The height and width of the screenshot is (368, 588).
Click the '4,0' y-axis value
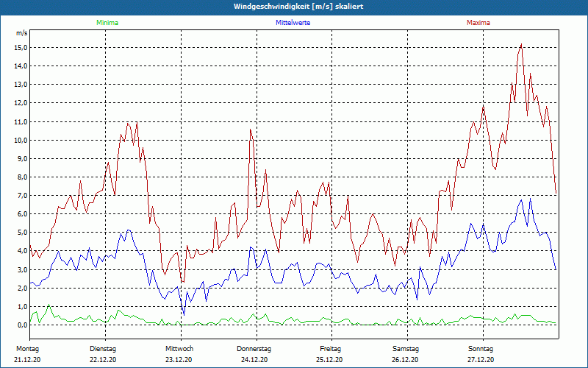(22, 251)
